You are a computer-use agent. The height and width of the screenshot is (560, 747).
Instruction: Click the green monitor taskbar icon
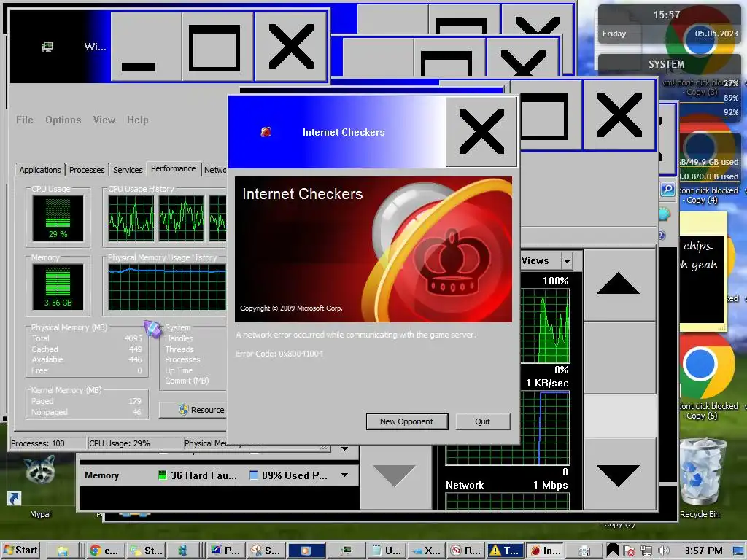pyautogui.click(x=347, y=551)
